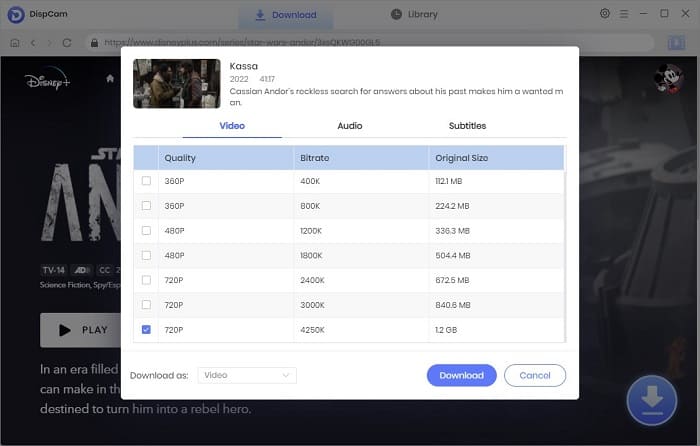Navigate forward with the arrow icon

(49, 43)
